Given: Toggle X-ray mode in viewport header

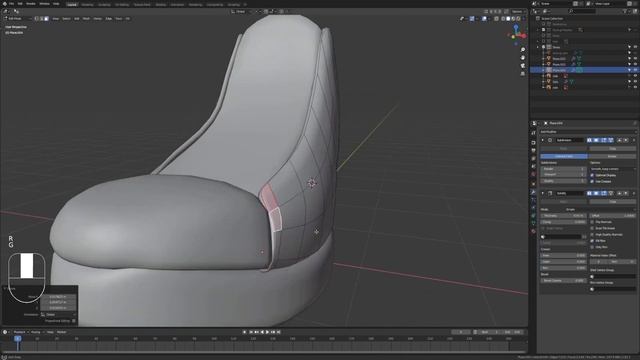Looking at the screenshot, I should point(496,18).
